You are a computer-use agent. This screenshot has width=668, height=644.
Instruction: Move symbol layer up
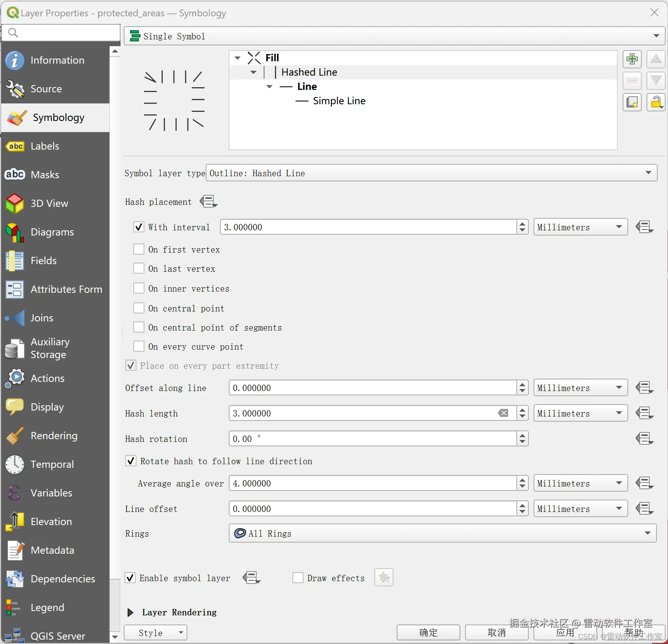[656, 60]
